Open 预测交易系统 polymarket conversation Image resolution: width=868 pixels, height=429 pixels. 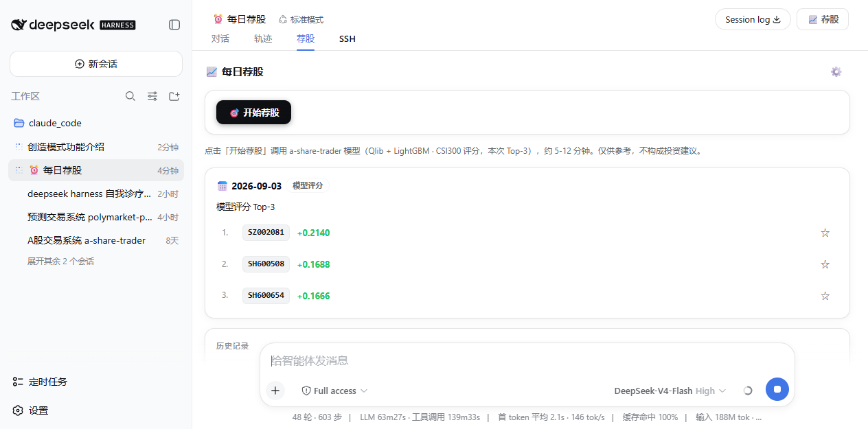(96, 217)
